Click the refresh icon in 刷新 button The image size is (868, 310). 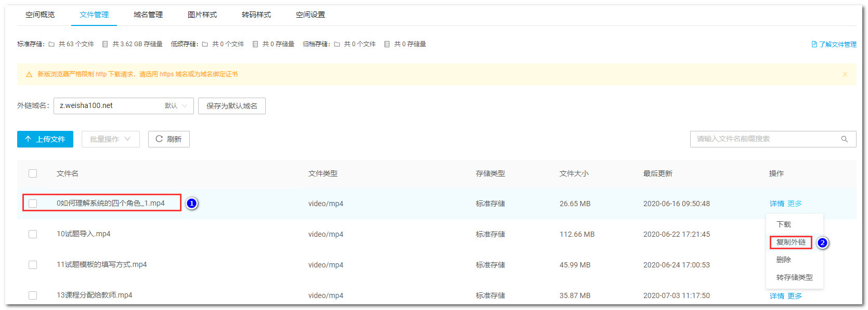[159, 139]
